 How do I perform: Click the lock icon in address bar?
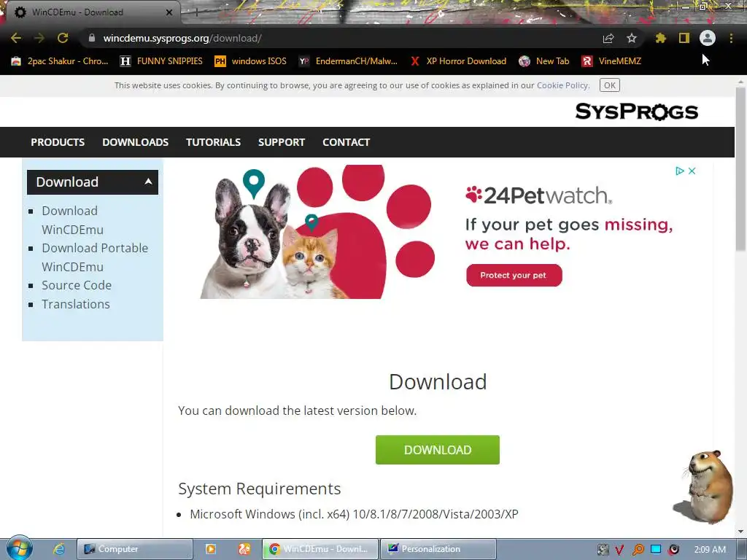[92, 38]
